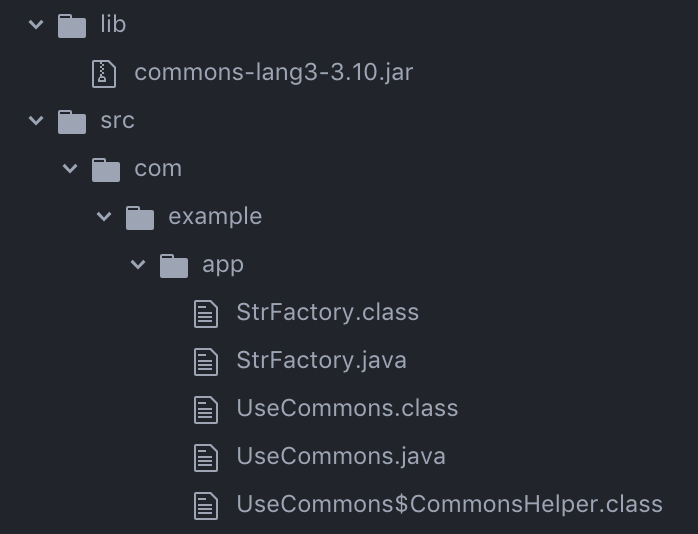Click the zip icon for commons-lang3-3.10.jar
Image resolution: width=698 pixels, height=534 pixels.
click(105, 73)
